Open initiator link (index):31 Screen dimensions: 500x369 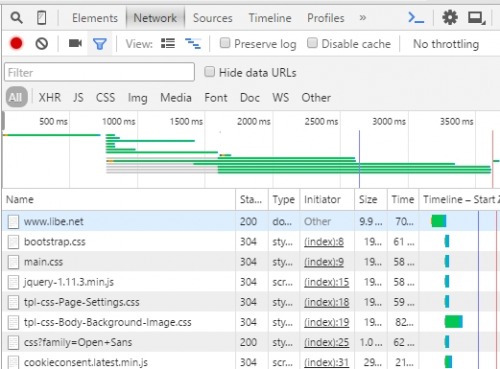click(326, 363)
